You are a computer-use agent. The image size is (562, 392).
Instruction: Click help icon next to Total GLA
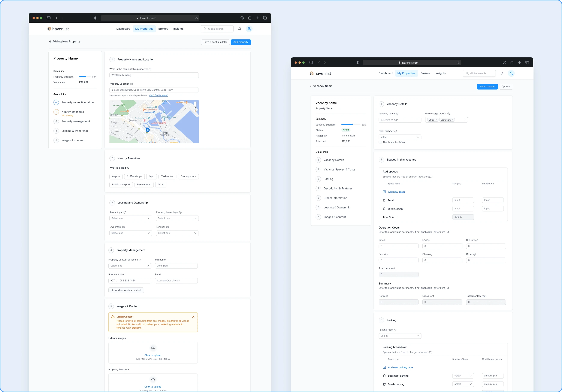coord(396,217)
